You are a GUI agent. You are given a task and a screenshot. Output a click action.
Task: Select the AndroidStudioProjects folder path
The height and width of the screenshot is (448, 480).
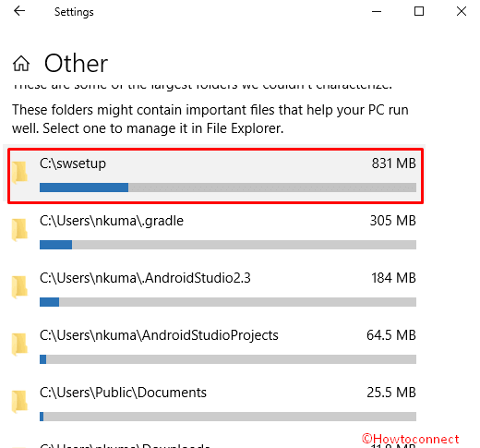click(x=159, y=335)
